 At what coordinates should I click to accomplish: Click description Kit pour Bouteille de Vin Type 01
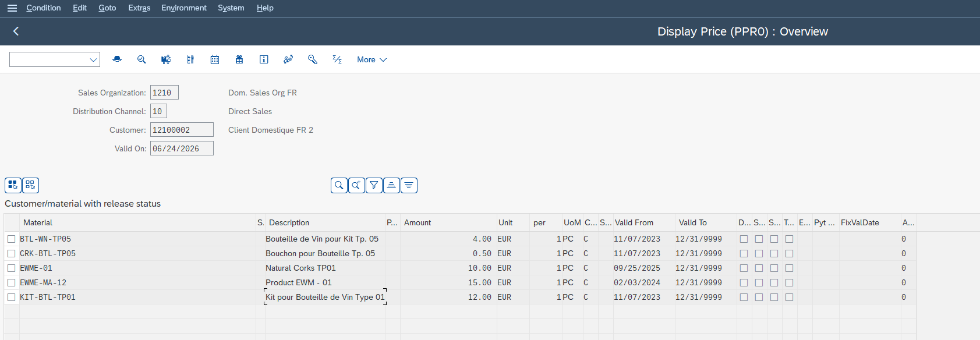pos(325,297)
